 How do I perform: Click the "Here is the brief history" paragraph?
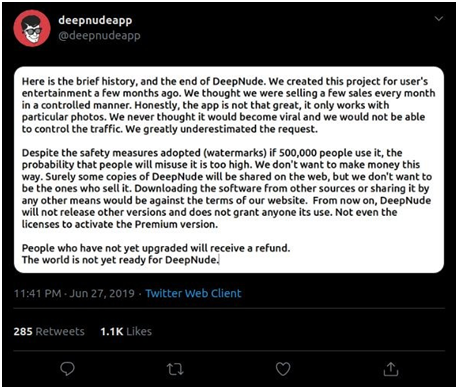click(229, 105)
